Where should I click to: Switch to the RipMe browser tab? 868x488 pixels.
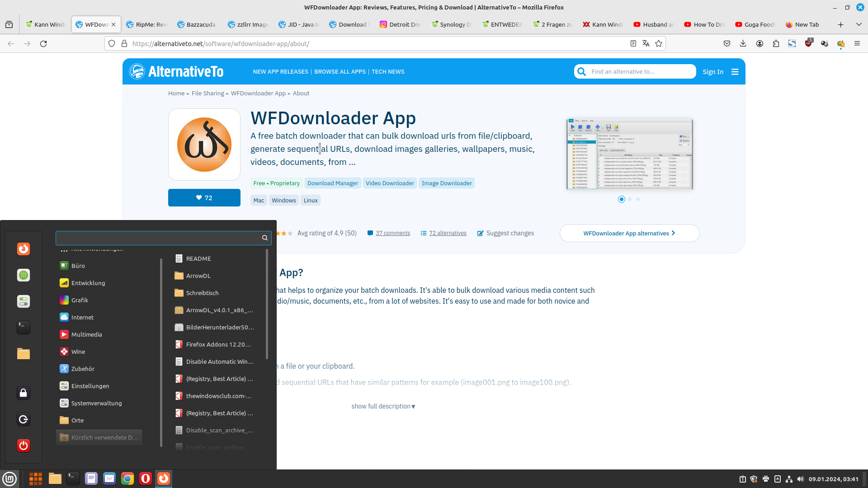[x=147, y=24]
